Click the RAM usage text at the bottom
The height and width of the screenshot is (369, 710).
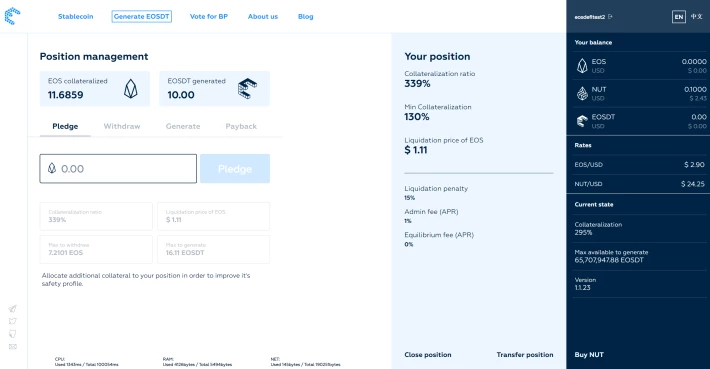(197, 362)
